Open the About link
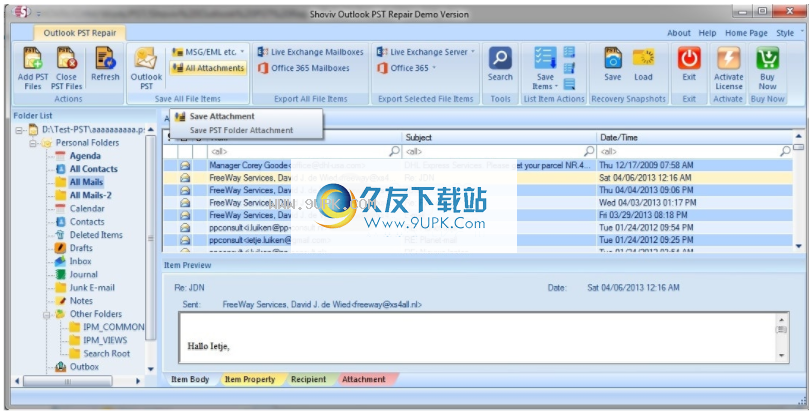 pos(678,33)
